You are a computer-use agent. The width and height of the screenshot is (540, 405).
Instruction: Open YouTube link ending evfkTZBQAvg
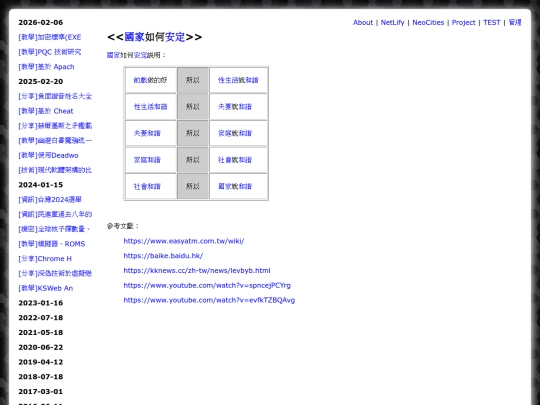[209, 300]
